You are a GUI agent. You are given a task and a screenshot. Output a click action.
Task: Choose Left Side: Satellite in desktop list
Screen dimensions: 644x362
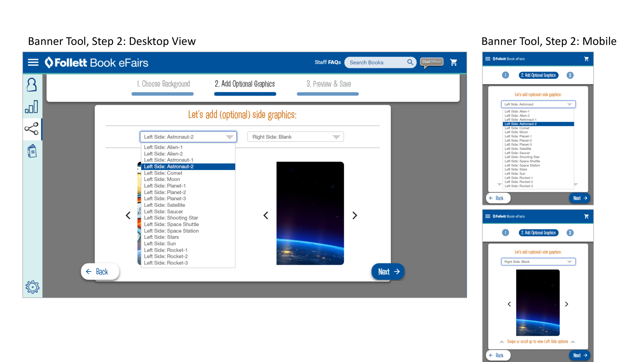(x=188, y=205)
